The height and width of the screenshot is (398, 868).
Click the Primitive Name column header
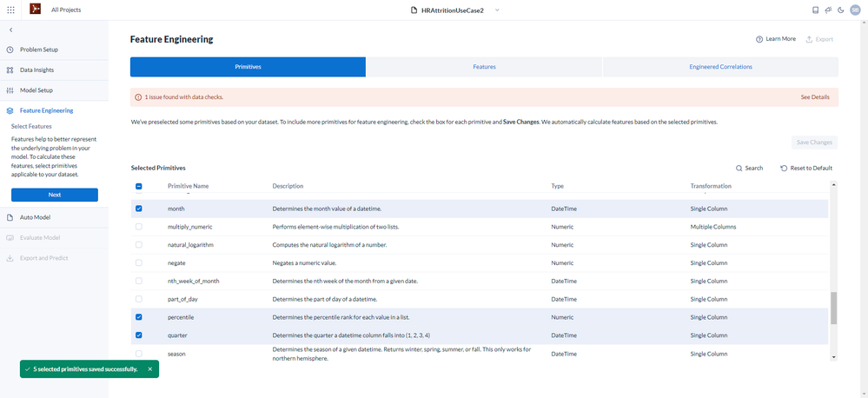pos(189,186)
